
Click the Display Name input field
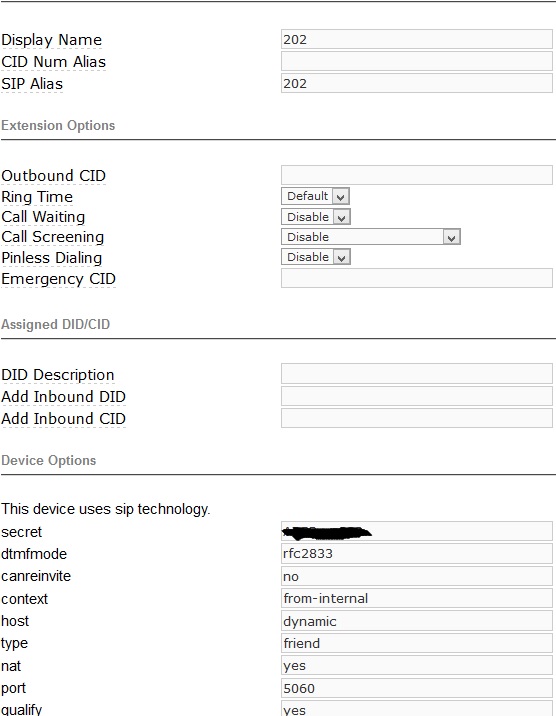coord(417,39)
